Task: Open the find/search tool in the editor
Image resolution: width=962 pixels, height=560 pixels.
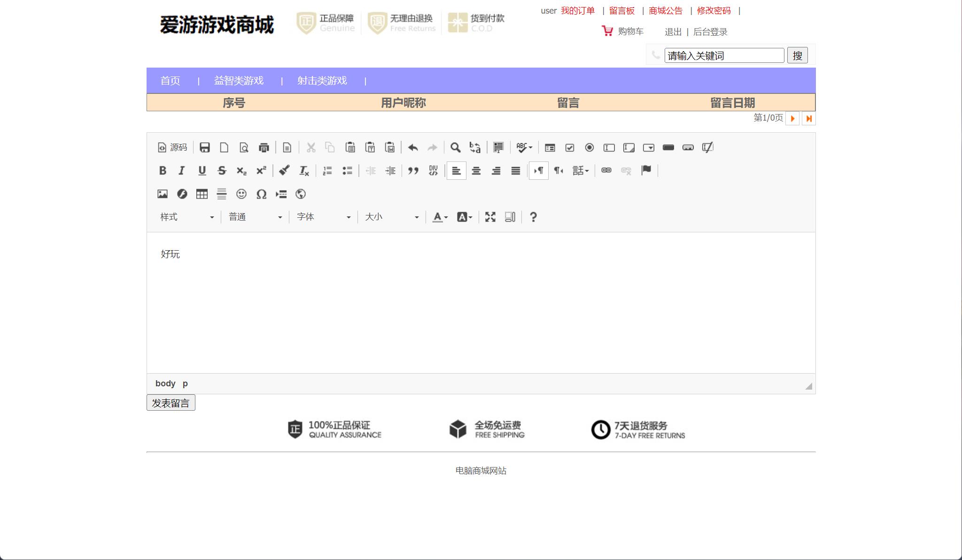Action: click(x=455, y=147)
